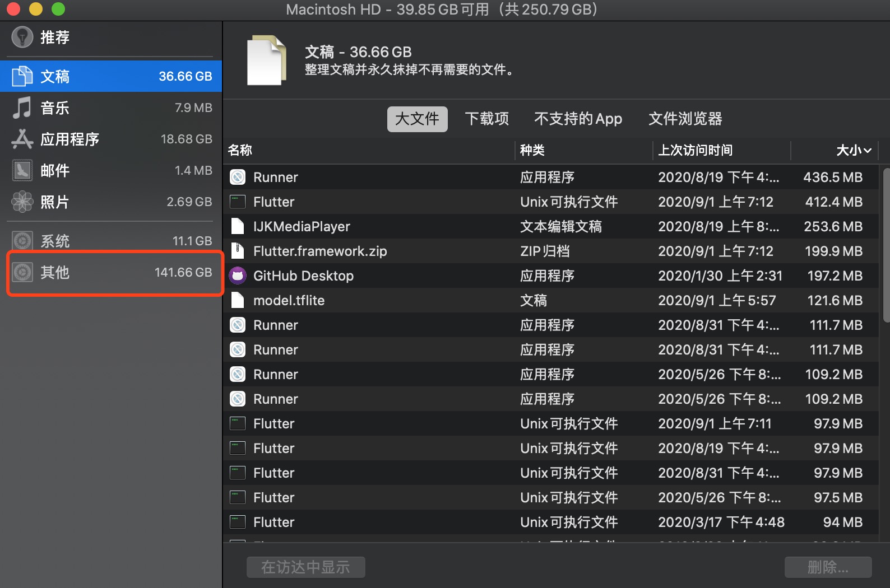The width and height of the screenshot is (890, 588).
Task: Switch to the 大文件 tab
Action: [x=418, y=119]
